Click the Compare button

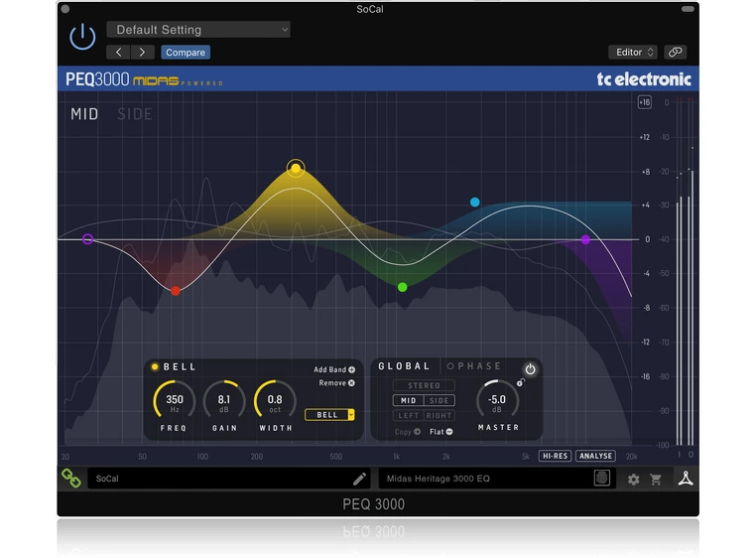186,53
